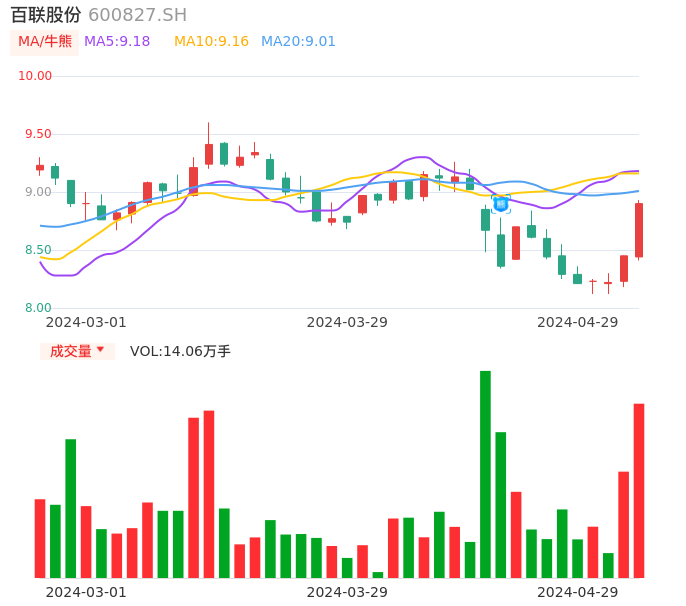Click the blue bear-market marker icon on chart
The image size is (686, 606).
point(501,204)
